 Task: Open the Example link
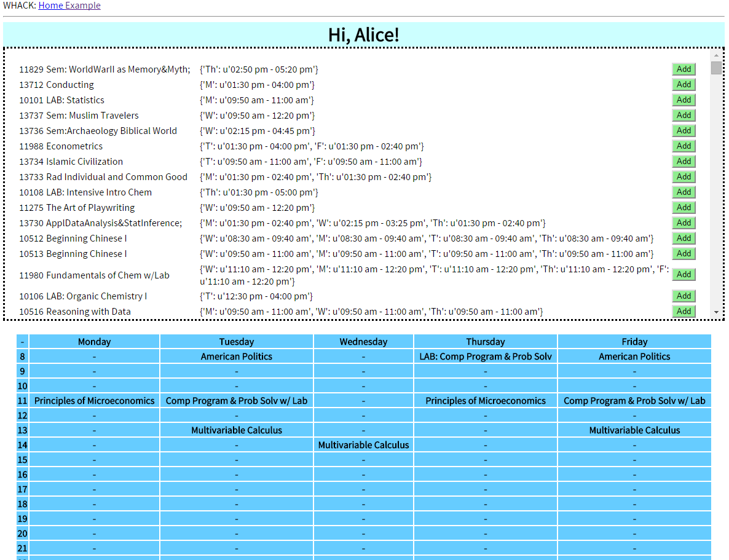[83, 6]
